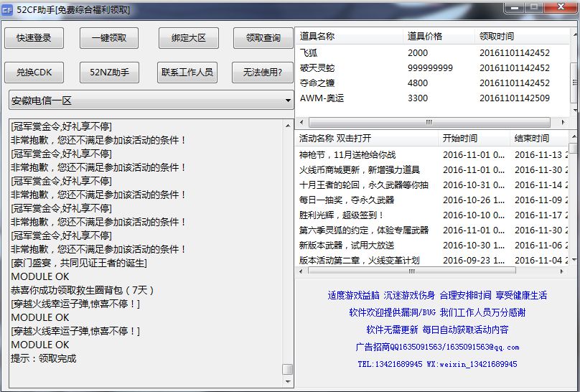Start 一键领取 one-click claim
The image size is (580, 392).
pos(109,38)
